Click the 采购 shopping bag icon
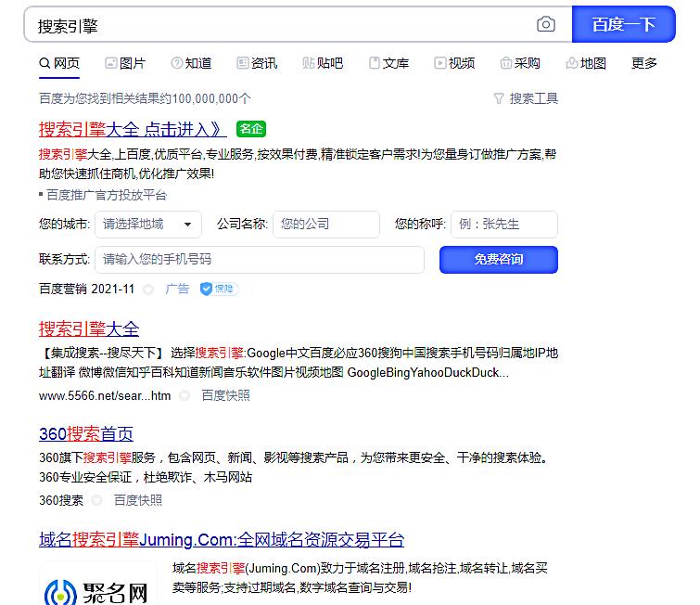This screenshot has height=605, width=700. click(505, 63)
